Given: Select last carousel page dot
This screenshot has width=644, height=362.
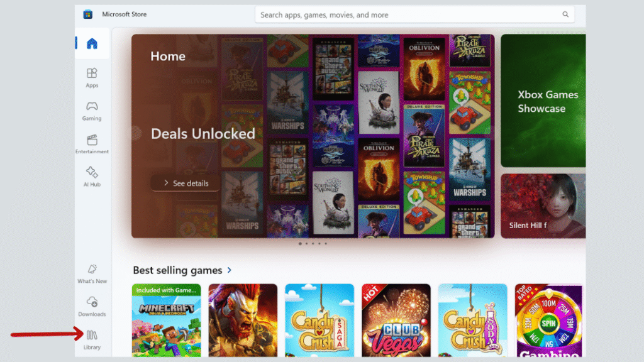Looking at the screenshot, I should pyautogui.click(x=326, y=243).
